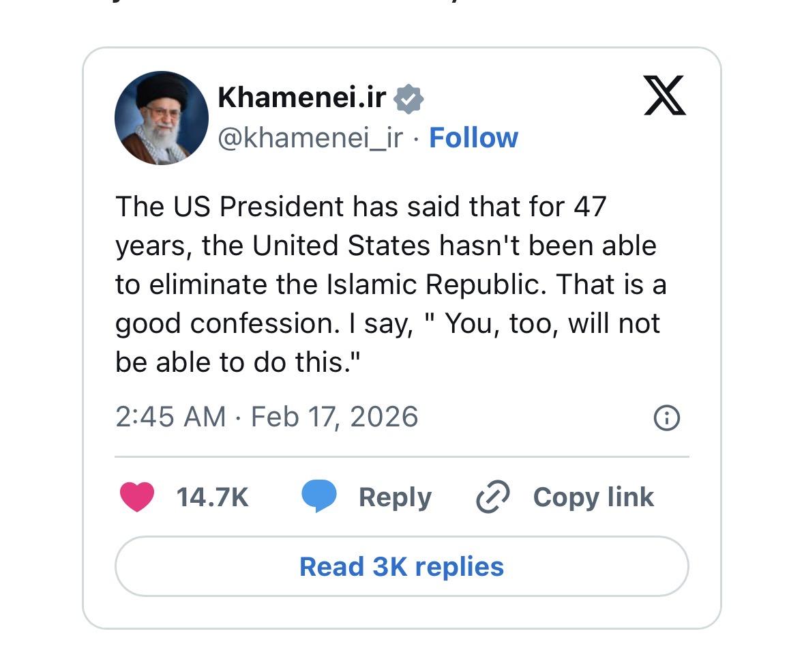The width and height of the screenshot is (804, 672).
Task: Click empty card area below Read replies
Action: click(402, 613)
